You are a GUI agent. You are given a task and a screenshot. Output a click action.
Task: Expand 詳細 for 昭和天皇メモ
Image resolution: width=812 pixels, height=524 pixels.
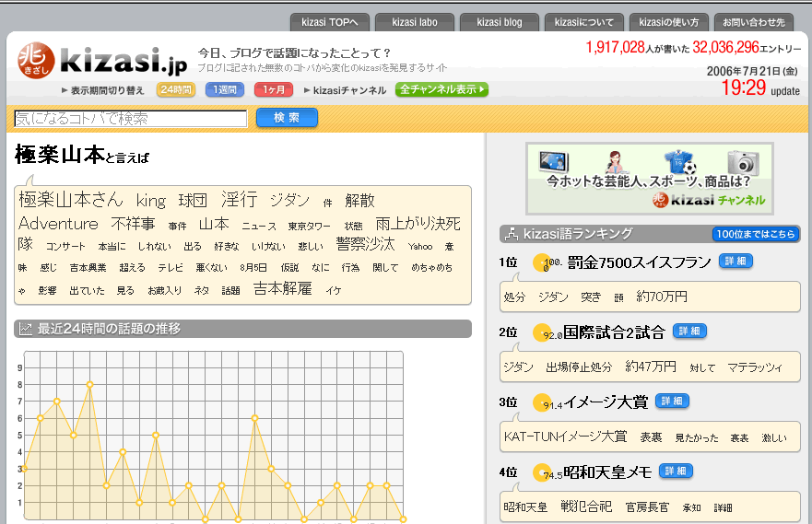[676, 472]
